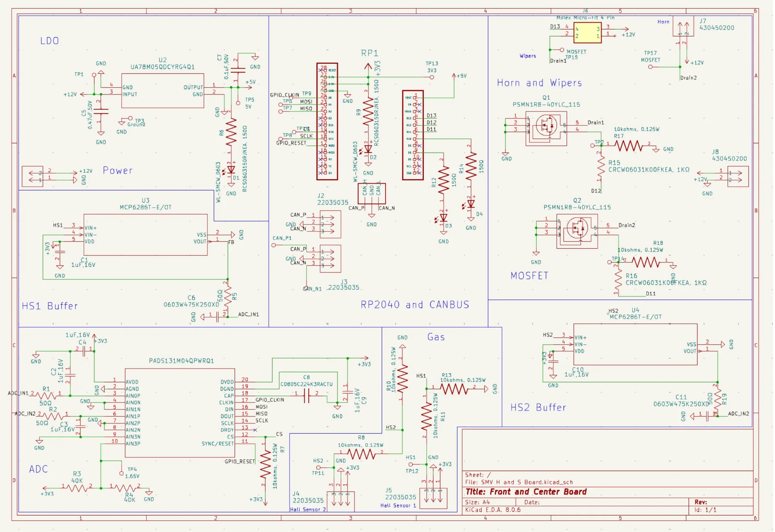775x532 pixels.
Task: Select resistor R8 10kohms symbol
Action: pyautogui.click(x=362, y=455)
